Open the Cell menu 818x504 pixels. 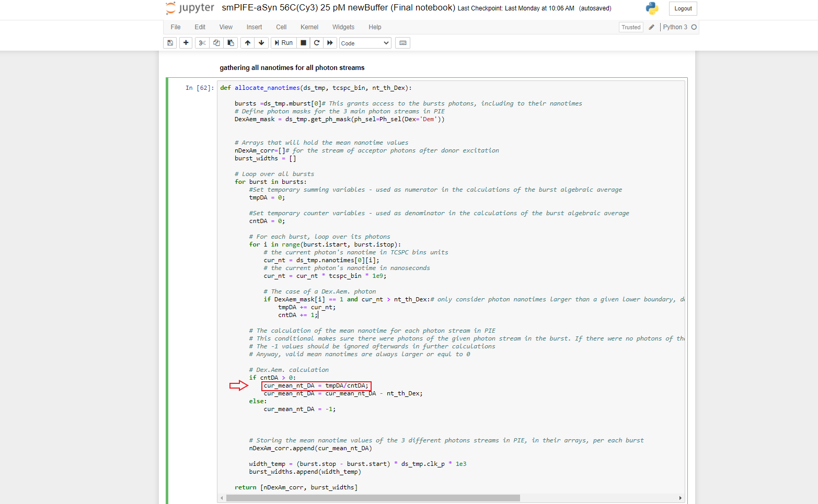(281, 27)
